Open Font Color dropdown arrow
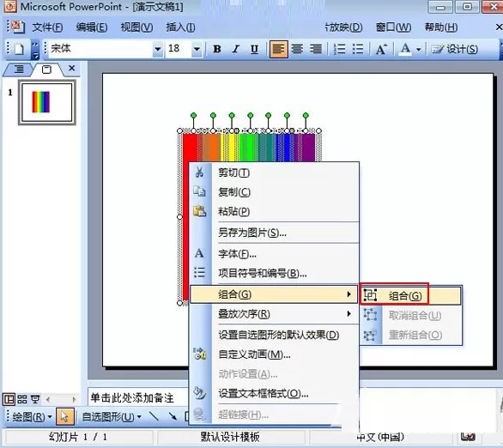The height and width of the screenshot is (448, 503). tap(419, 50)
